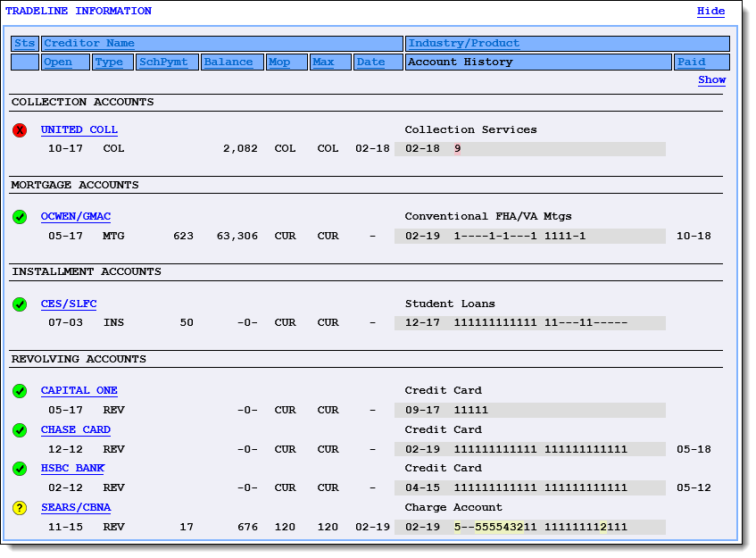The height and width of the screenshot is (558, 756).
Task: Click the 05-12 paid date for HSBC BANK
Action: (x=694, y=488)
